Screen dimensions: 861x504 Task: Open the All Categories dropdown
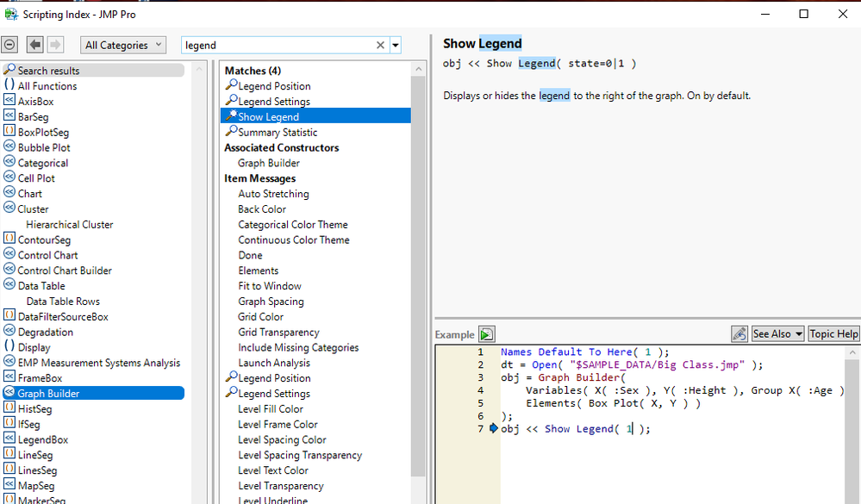pyautogui.click(x=123, y=45)
